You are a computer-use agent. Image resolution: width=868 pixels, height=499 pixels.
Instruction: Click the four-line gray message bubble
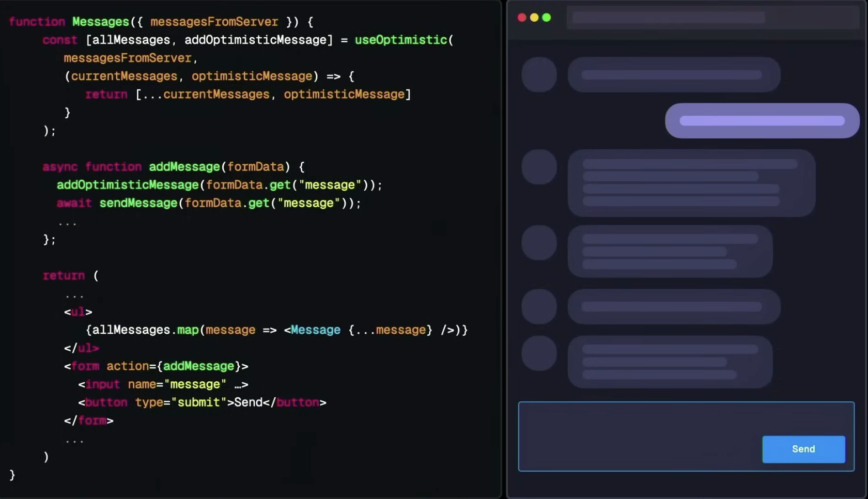(x=691, y=183)
